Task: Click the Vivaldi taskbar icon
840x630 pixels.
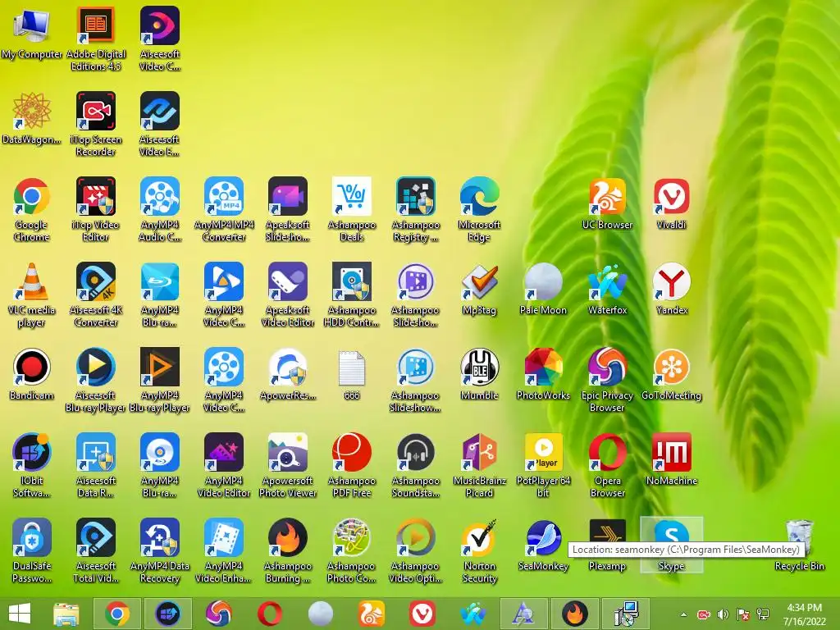Action: pos(422,614)
